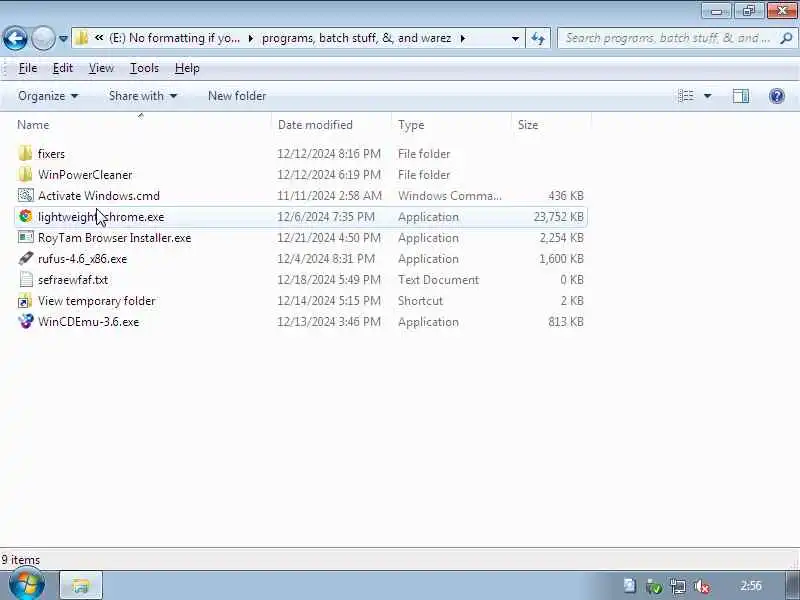Select the fixers folder icon
Image resolution: width=800 pixels, height=600 pixels.
[26, 154]
